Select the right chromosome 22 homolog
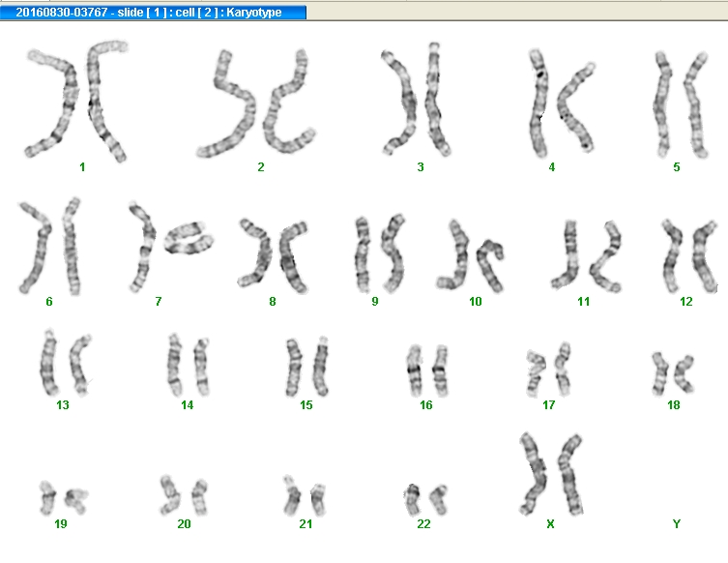This screenshot has width=728, height=563. (438, 500)
